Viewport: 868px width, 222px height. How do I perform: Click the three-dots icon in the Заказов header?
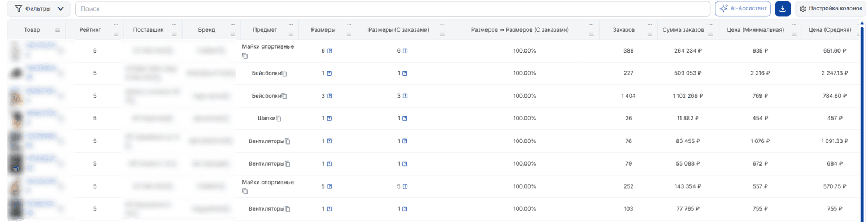pyautogui.click(x=649, y=25)
